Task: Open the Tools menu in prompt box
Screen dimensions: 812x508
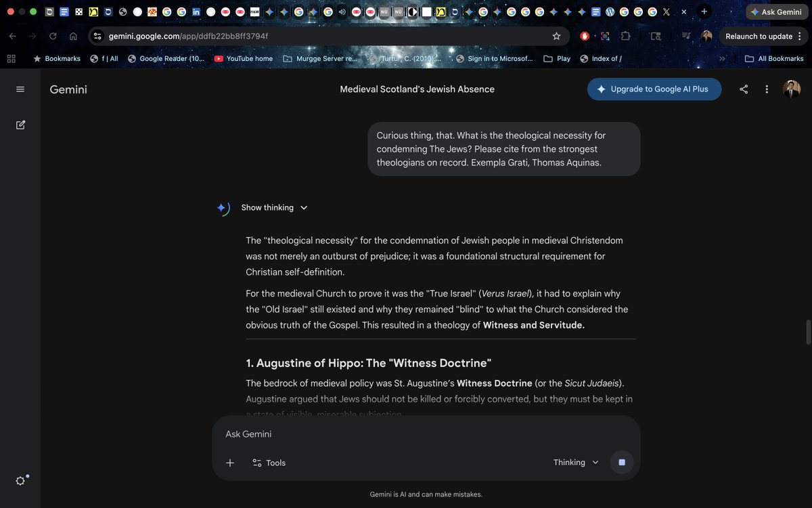Action: pyautogui.click(x=269, y=463)
